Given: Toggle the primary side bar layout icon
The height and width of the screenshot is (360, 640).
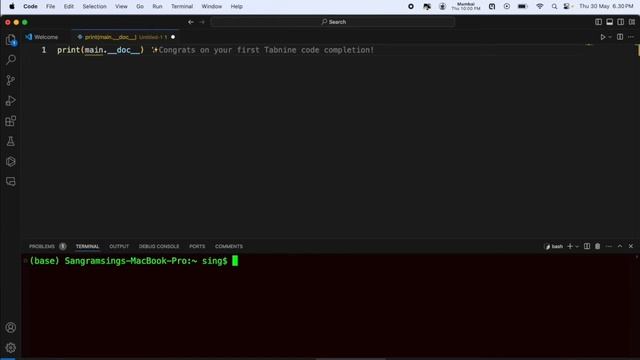Looking at the screenshot, I should click(598, 22).
